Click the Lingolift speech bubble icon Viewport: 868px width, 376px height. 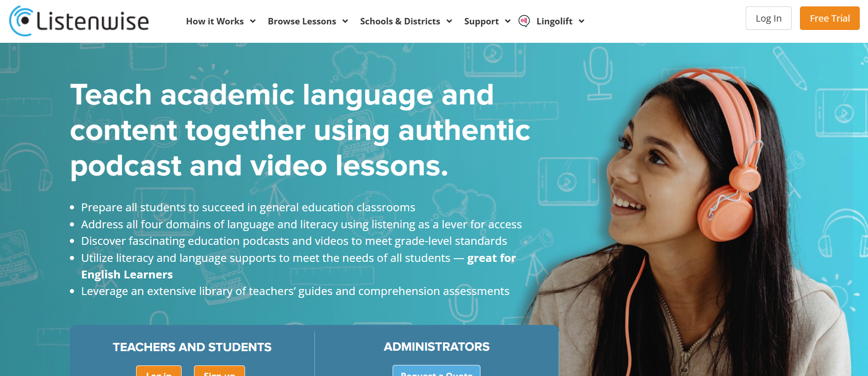(x=524, y=21)
